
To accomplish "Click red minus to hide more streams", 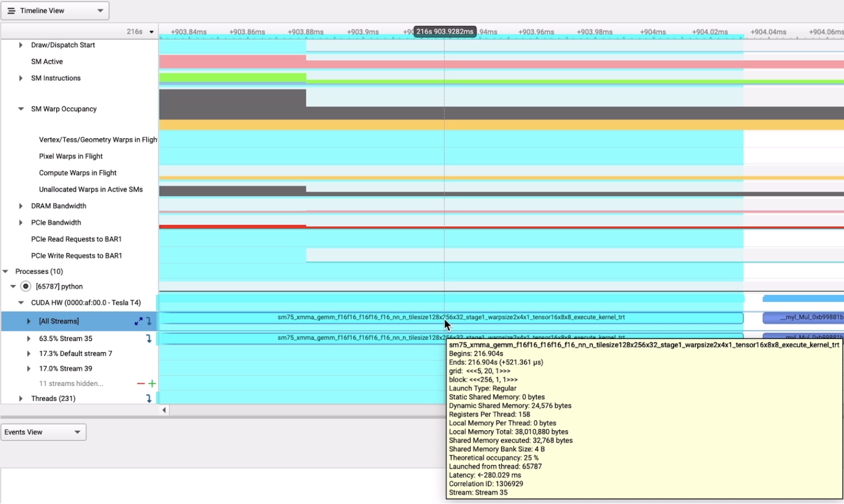I will [141, 383].
